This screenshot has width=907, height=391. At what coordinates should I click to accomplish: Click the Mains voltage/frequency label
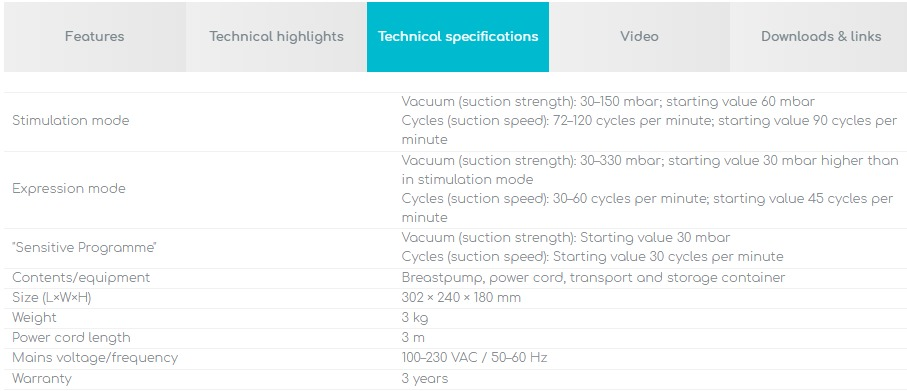tap(95, 358)
